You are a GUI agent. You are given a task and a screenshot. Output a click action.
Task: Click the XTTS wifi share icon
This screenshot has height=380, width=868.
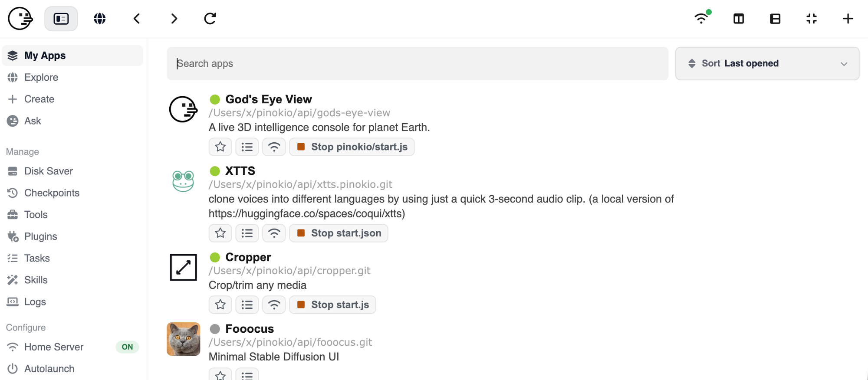tap(274, 233)
